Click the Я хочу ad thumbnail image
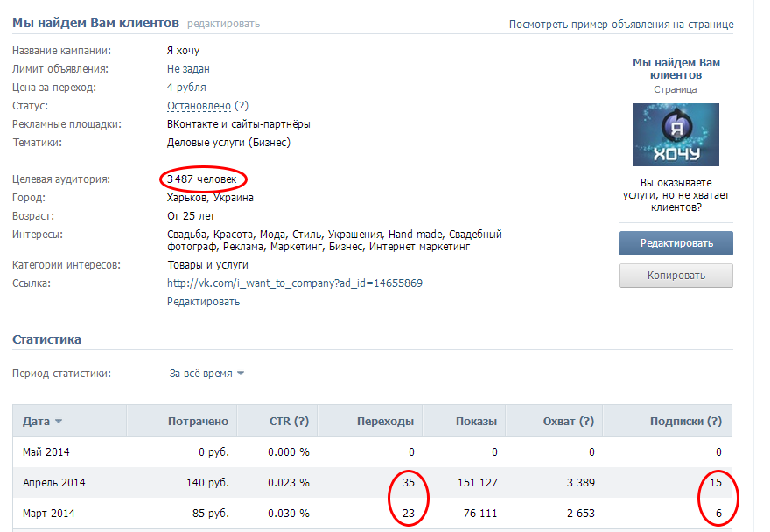 tap(675, 135)
